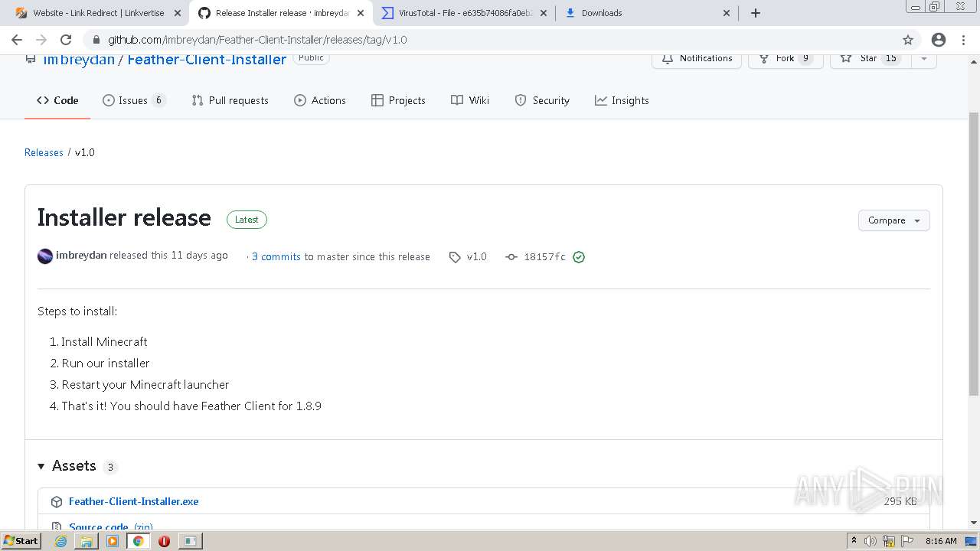Open the Chrome profile avatar icon
The height and width of the screenshot is (551, 980).
(x=939, y=40)
